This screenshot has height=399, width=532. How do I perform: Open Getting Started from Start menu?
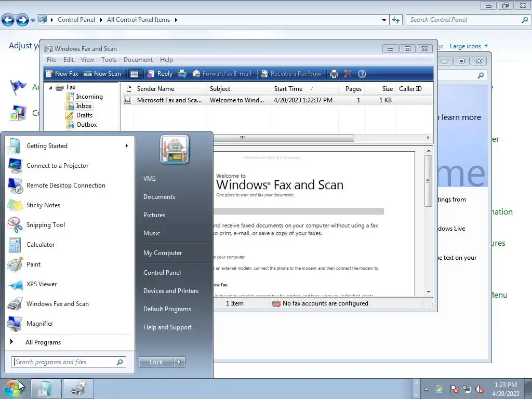(x=70, y=146)
